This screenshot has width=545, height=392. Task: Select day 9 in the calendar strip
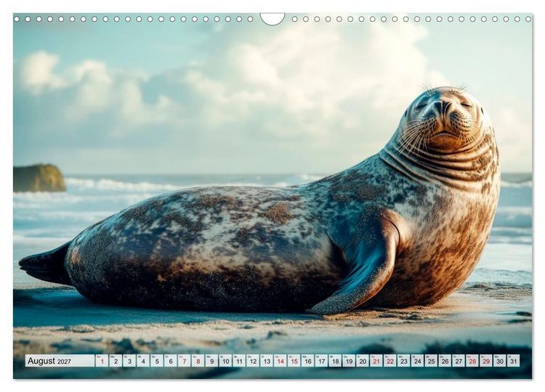(x=211, y=361)
